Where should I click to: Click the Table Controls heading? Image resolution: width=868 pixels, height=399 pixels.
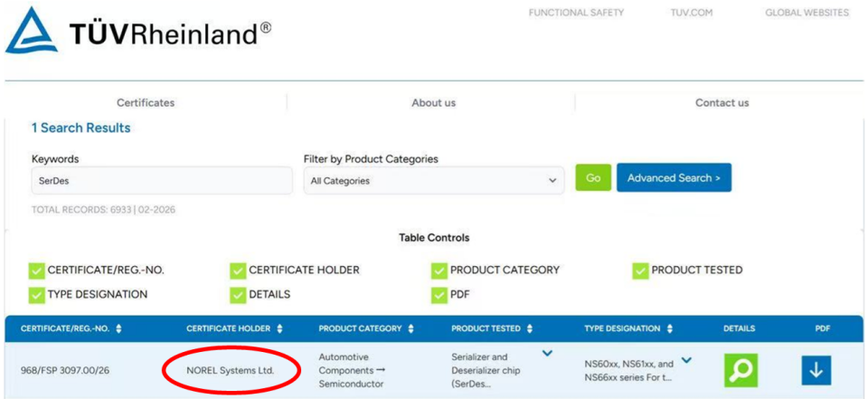(x=434, y=238)
